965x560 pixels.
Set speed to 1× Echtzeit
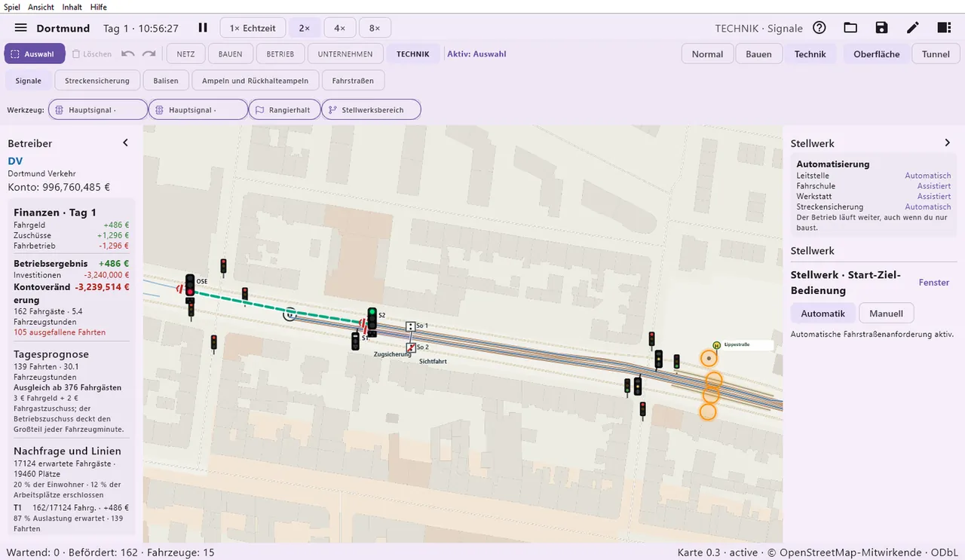coord(253,28)
